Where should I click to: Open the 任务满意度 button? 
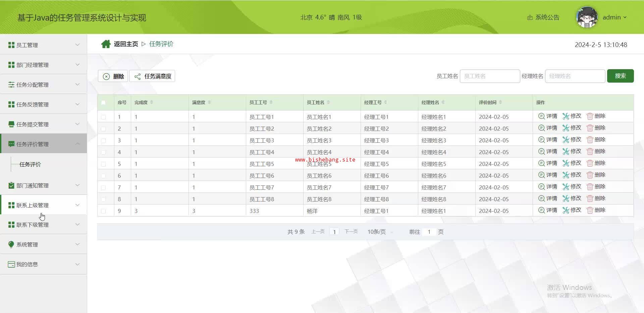coord(152,76)
